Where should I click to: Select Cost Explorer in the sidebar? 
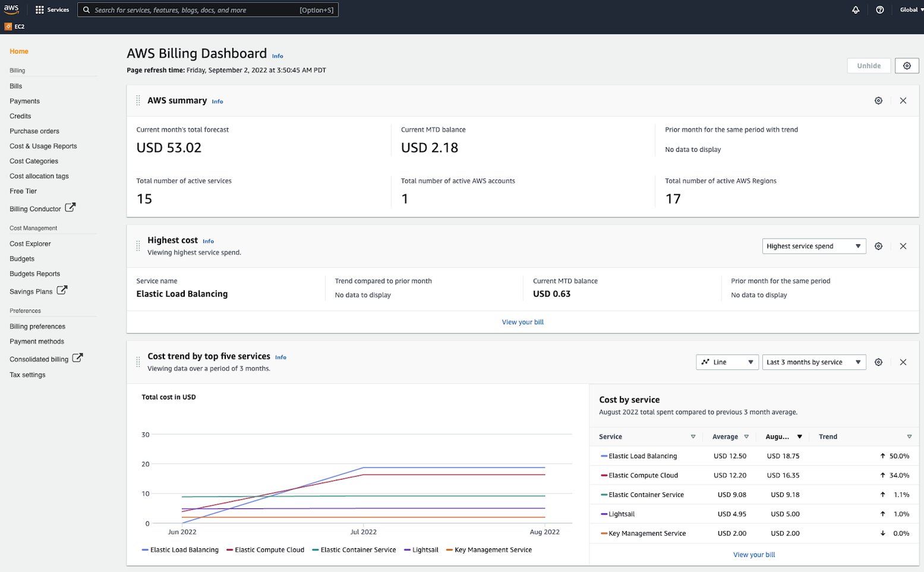(30, 244)
